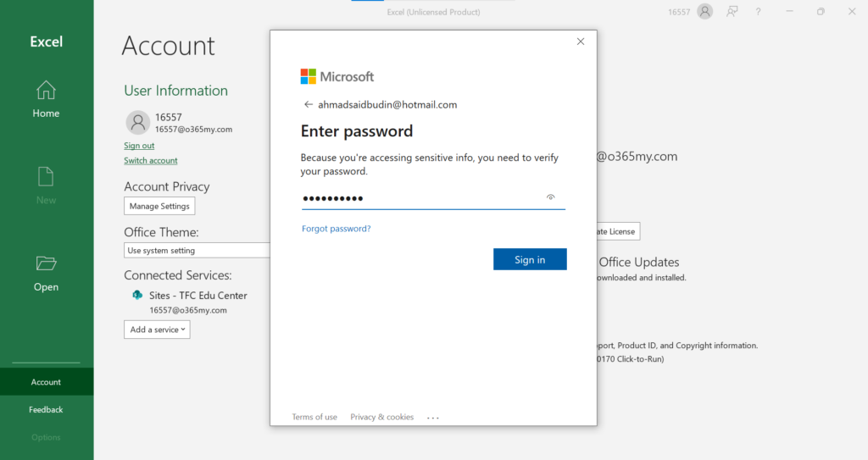
Task: Open the Home page in Excel sidebar
Action: point(46,100)
